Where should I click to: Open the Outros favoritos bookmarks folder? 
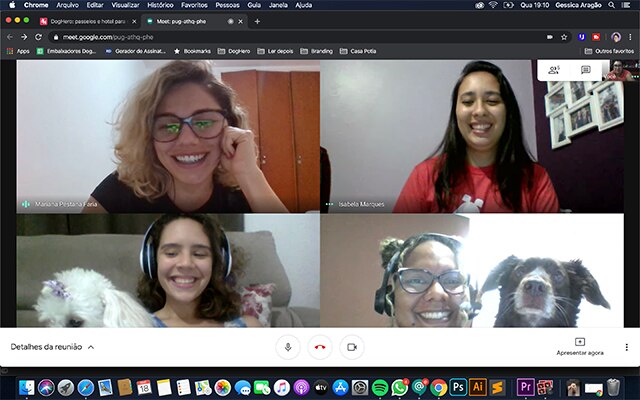click(608, 50)
